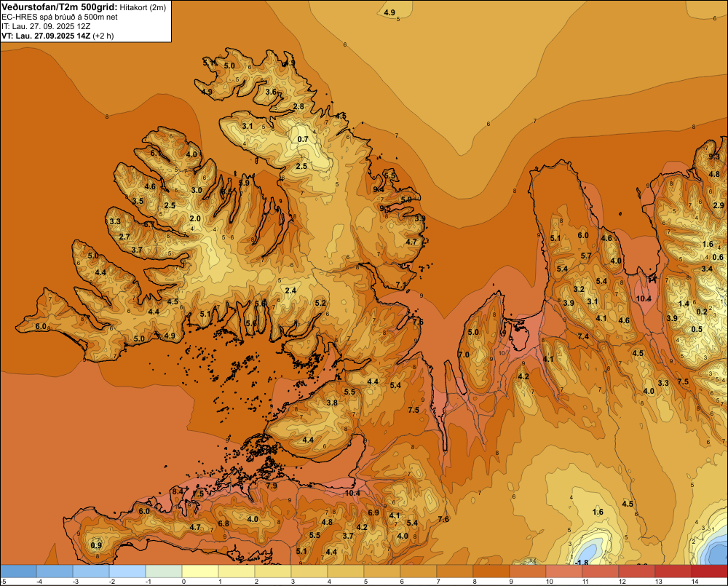728x586 pixels.
Task: Click the temperature value '3.0' on the map
Action: [x=197, y=190]
